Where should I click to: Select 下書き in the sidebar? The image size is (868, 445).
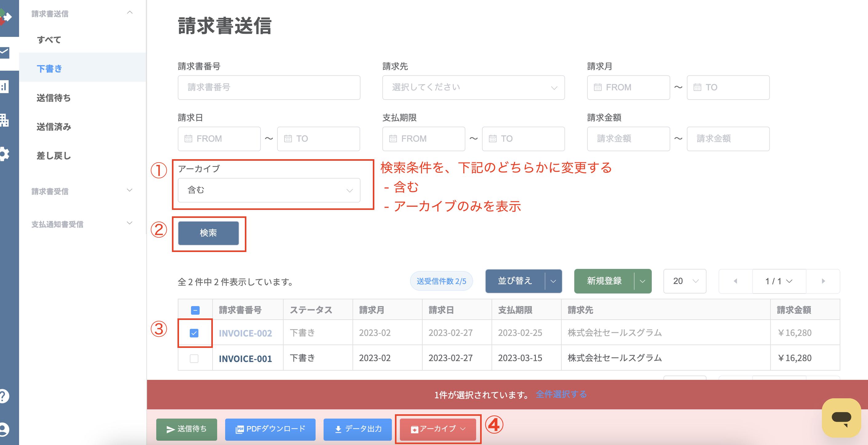click(50, 69)
